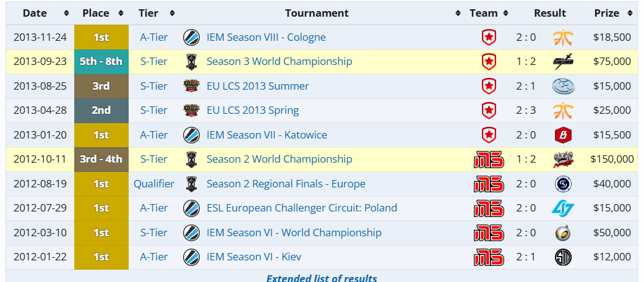Click Gambit team icon for Season 3 Worlds
644x282 pixels.
[489, 62]
